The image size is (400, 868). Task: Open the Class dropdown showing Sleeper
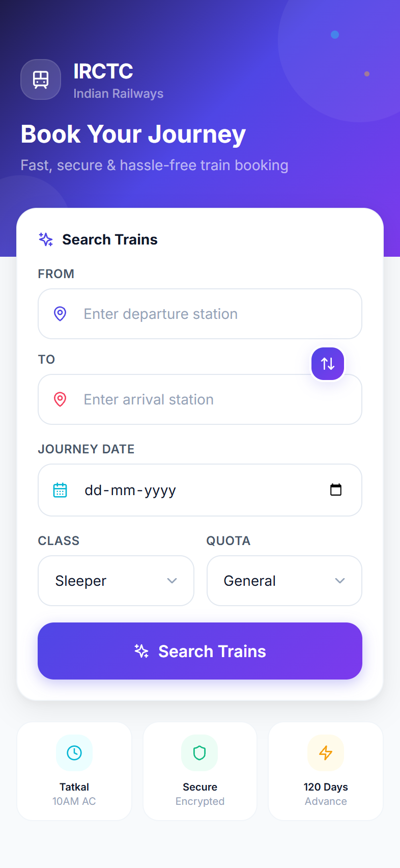(x=116, y=581)
